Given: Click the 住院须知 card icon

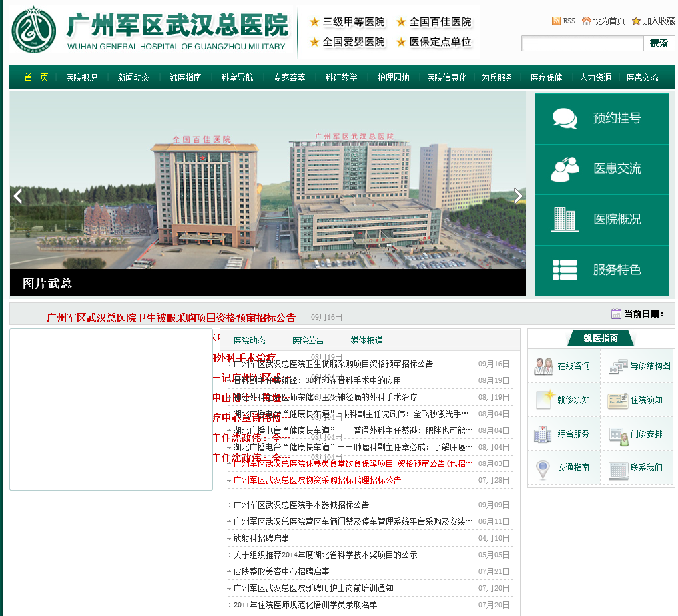Looking at the screenshot, I should coord(617,401).
